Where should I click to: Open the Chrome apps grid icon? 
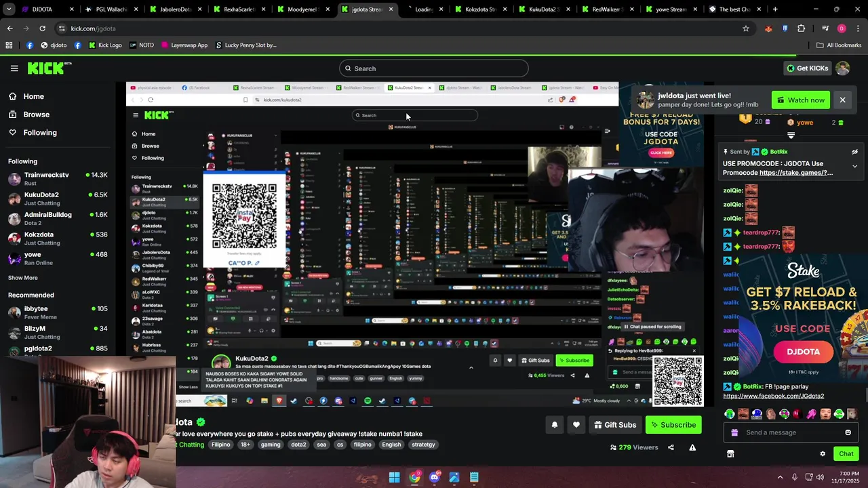coord(9,45)
